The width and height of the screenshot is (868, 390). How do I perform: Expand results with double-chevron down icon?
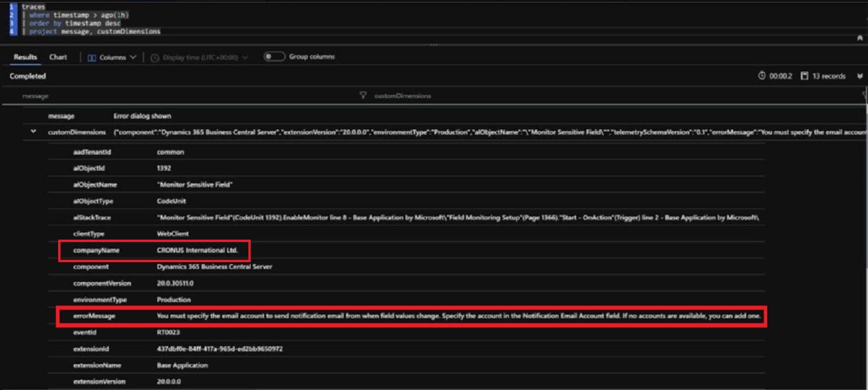pos(860,76)
